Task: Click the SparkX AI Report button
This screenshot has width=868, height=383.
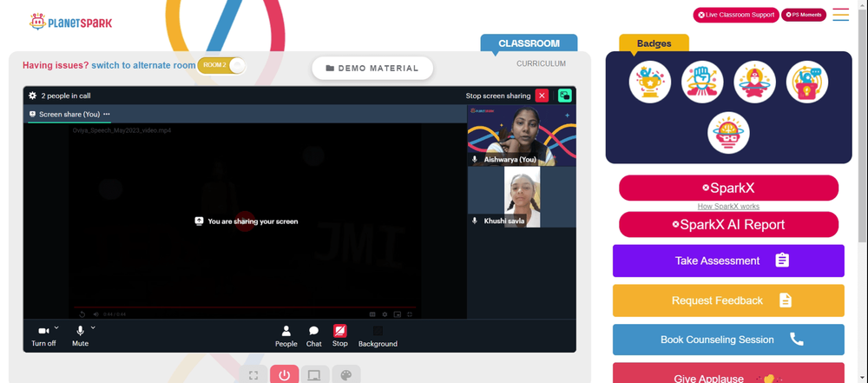Action: point(728,224)
